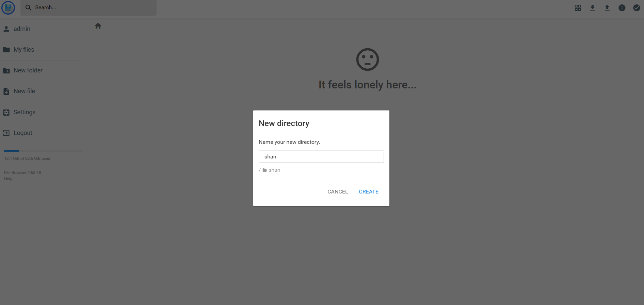The height and width of the screenshot is (305, 644).
Task: Click the My files folder icon
Action: click(6, 50)
